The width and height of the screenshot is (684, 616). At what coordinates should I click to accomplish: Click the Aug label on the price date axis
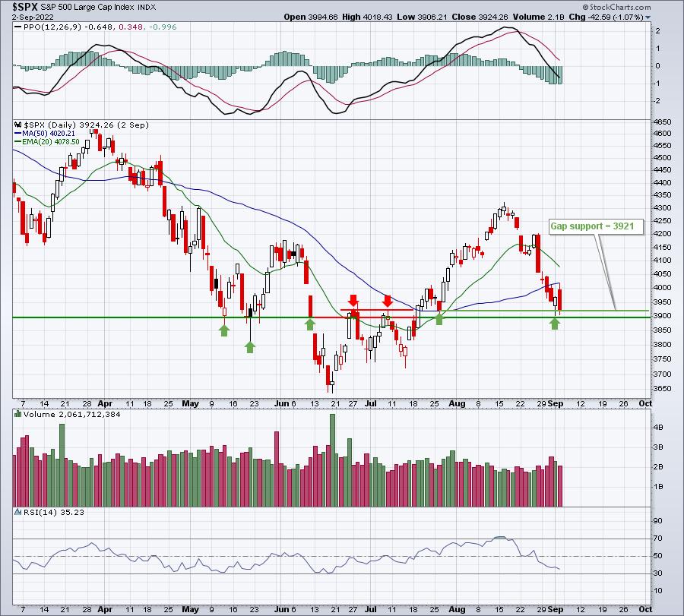pyautogui.click(x=457, y=403)
